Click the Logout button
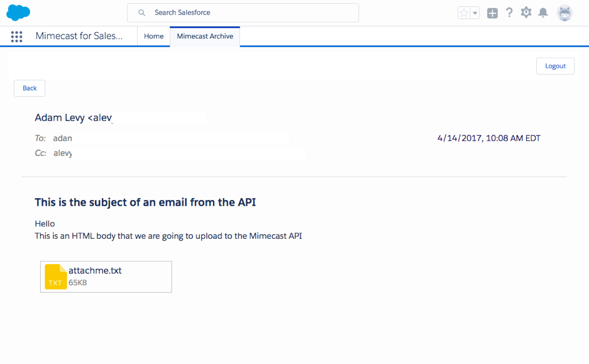589x364 pixels. pyautogui.click(x=554, y=65)
